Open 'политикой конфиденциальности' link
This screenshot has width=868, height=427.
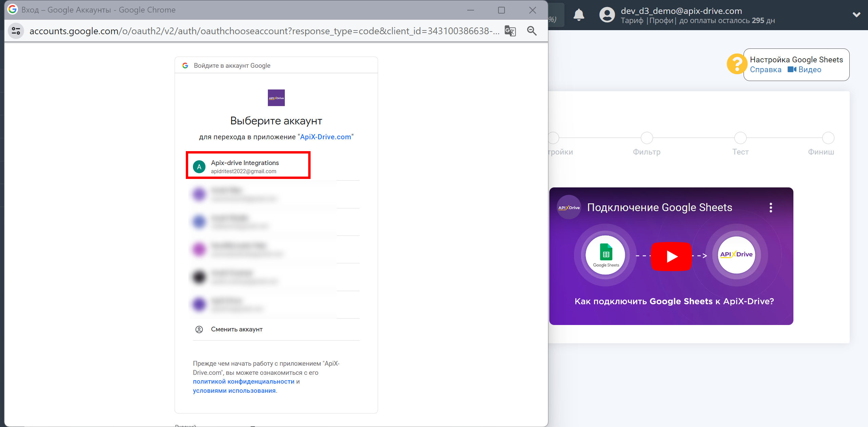(x=243, y=382)
